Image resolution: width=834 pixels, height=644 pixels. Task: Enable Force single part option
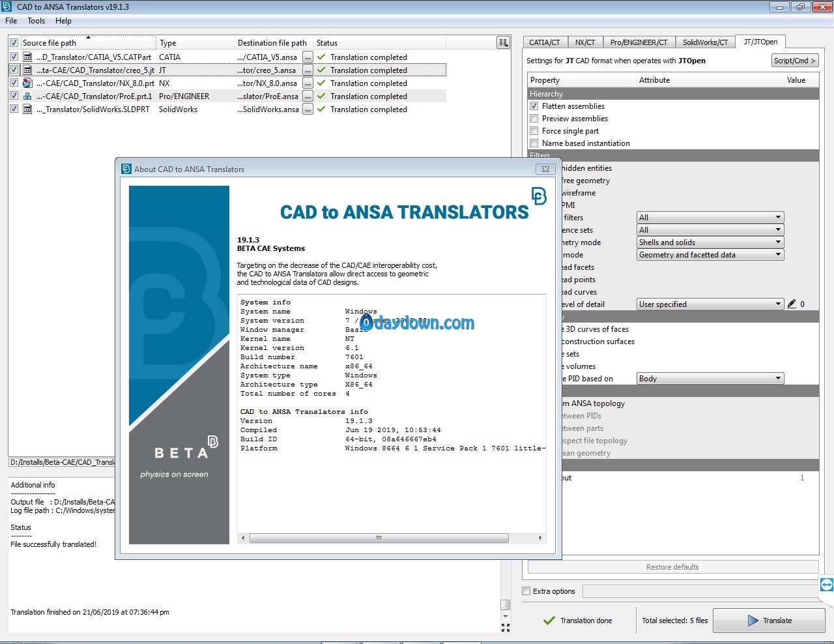click(534, 130)
